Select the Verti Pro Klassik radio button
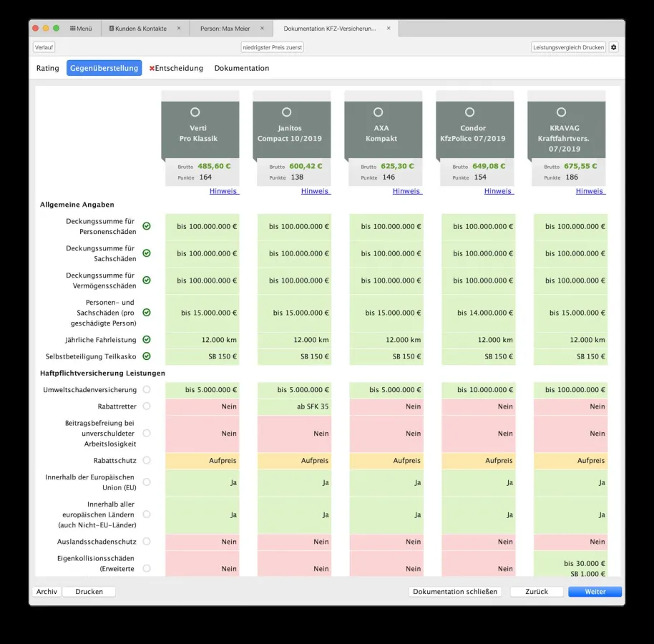Viewport: 654px width, 644px height. (x=195, y=112)
